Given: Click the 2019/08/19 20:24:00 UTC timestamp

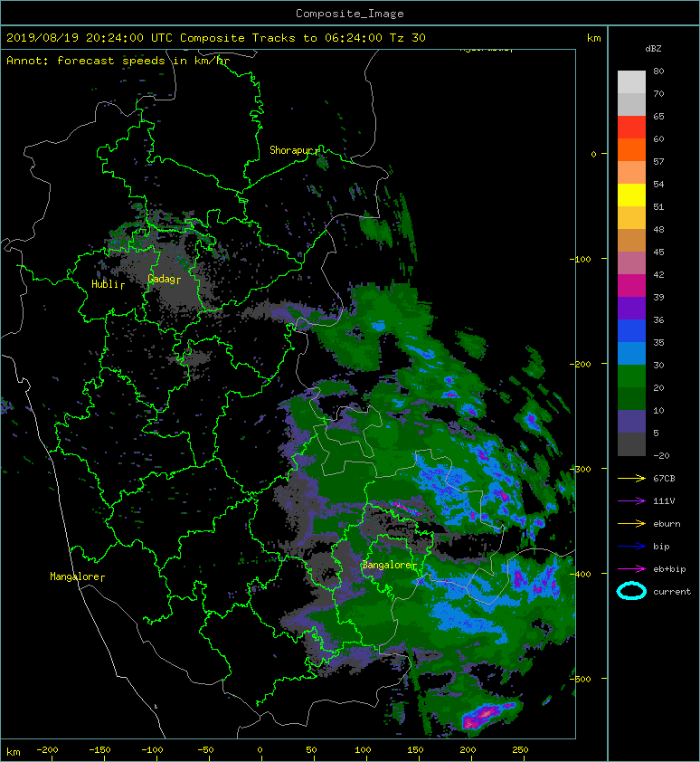Looking at the screenshot, I should click(90, 38).
